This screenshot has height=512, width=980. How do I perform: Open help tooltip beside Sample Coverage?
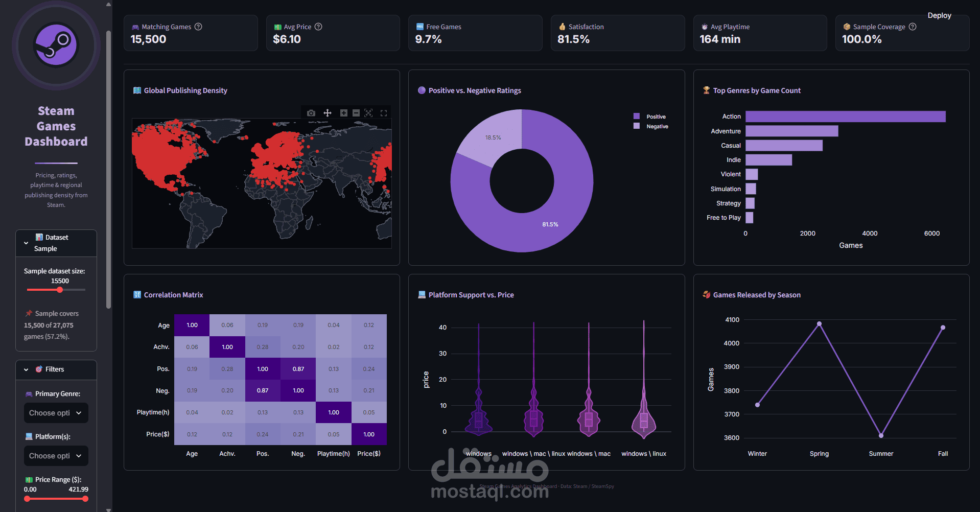pyautogui.click(x=913, y=27)
